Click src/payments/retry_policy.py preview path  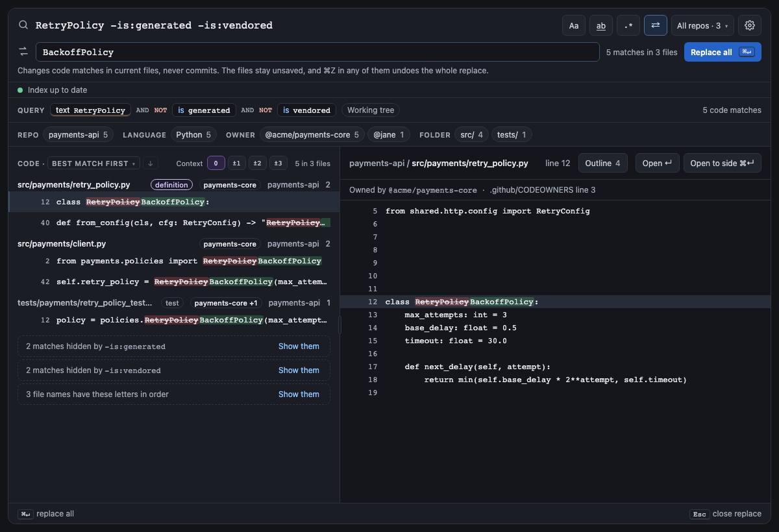(x=470, y=163)
